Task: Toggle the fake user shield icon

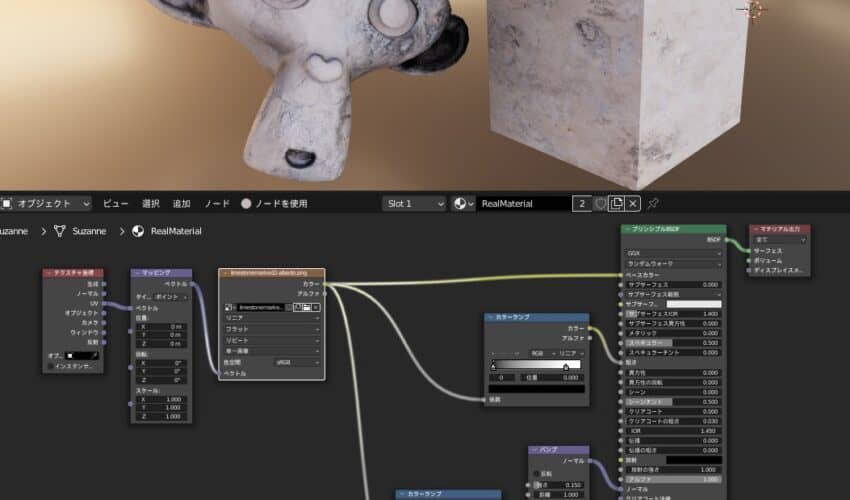Action: pyautogui.click(x=601, y=204)
